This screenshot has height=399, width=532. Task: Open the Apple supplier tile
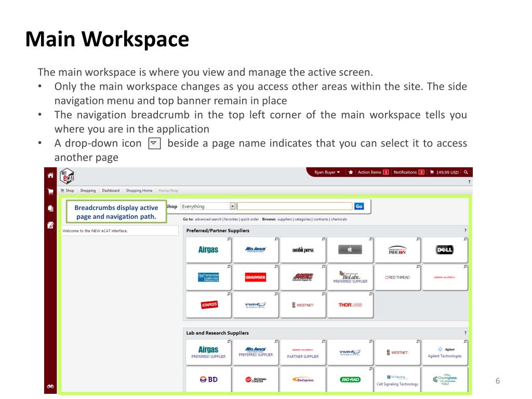350,250
